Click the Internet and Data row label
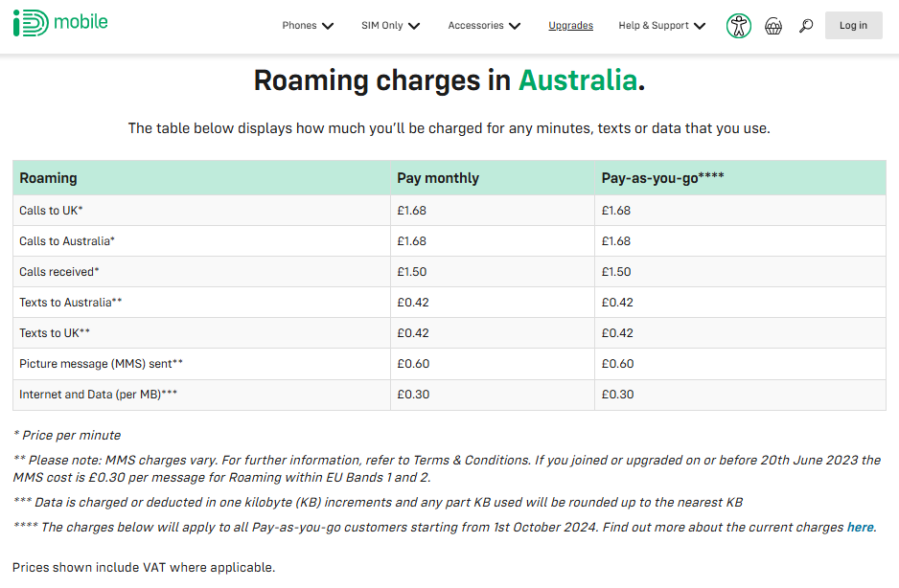 [x=98, y=395]
